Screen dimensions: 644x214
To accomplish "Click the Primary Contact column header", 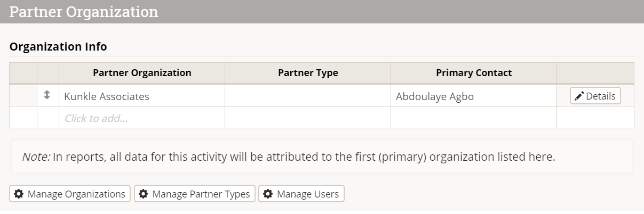I will (473, 73).
